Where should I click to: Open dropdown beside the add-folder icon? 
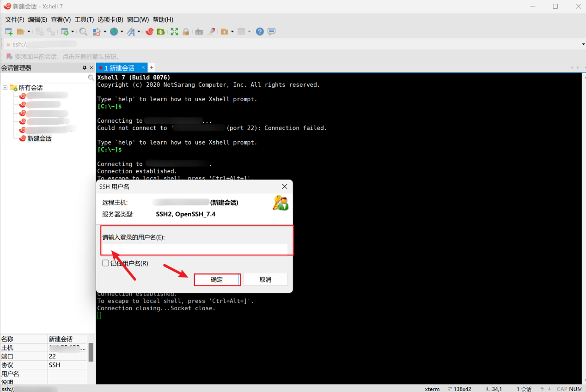click(x=232, y=31)
